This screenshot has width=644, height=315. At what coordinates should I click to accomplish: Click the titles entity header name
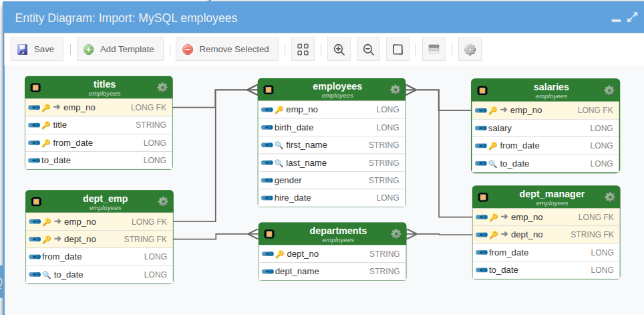point(105,84)
